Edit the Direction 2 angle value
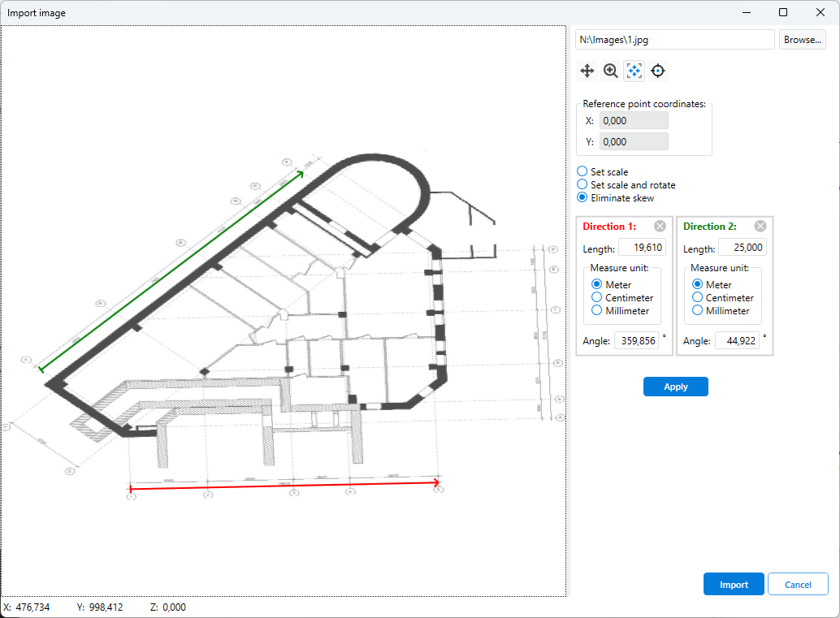The width and height of the screenshot is (840, 618). pos(738,340)
